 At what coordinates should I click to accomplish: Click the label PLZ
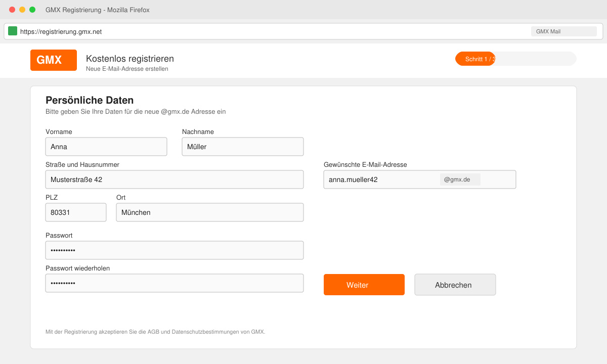[52, 198]
